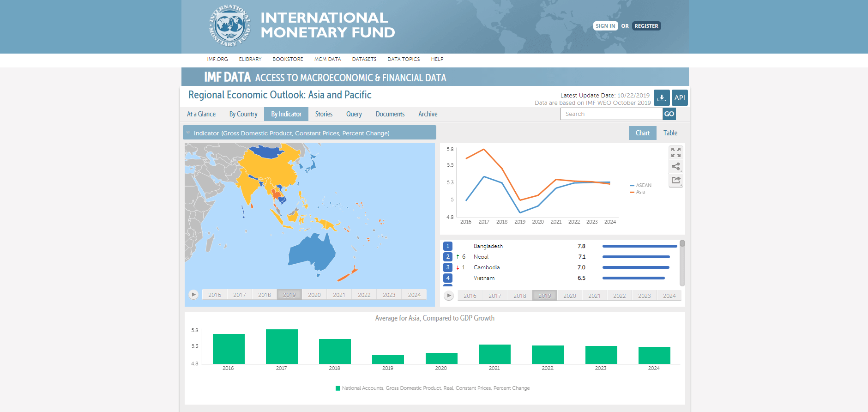The image size is (868, 412).
Task: Open the At a Glance tab
Action: 201,114
